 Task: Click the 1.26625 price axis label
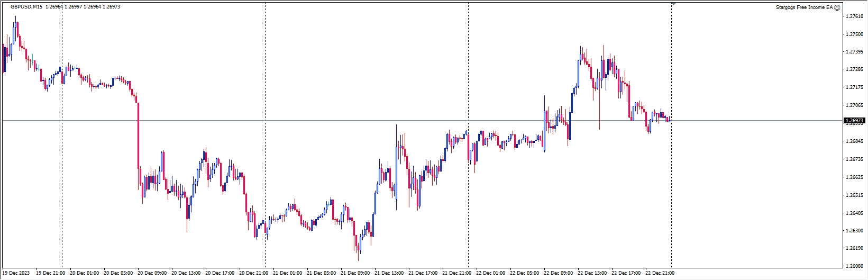(854, 177)
